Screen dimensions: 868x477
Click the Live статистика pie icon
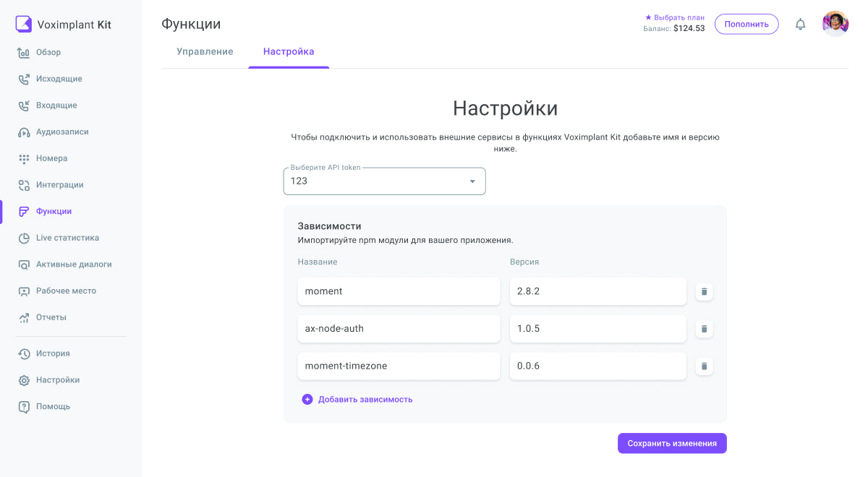(x=24, y=238)
